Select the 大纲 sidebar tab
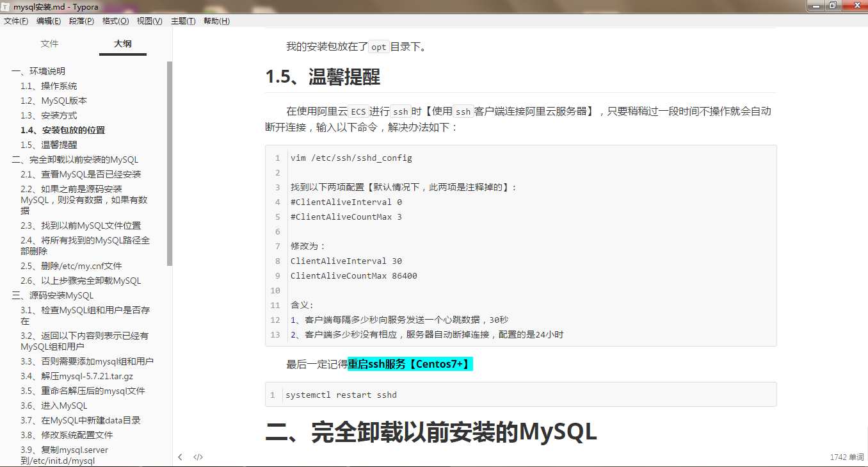Screen dimensions: 868x467 [x=122, y=44]
